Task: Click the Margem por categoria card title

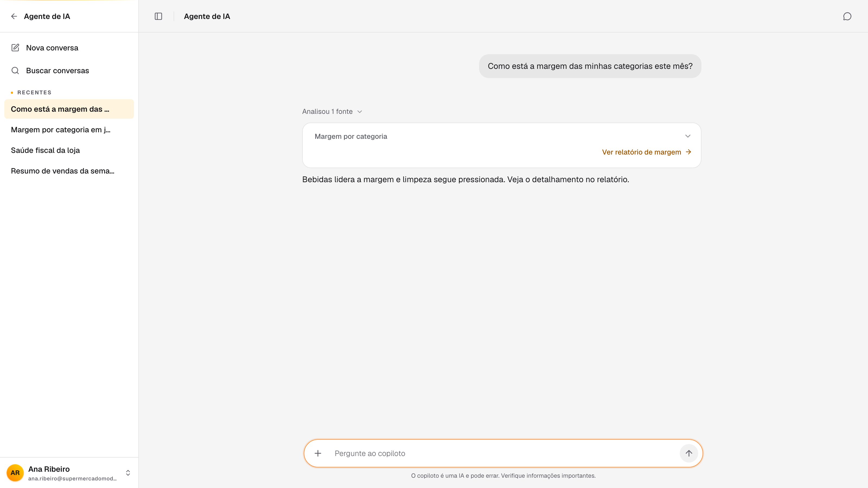Action: [351, 136]
